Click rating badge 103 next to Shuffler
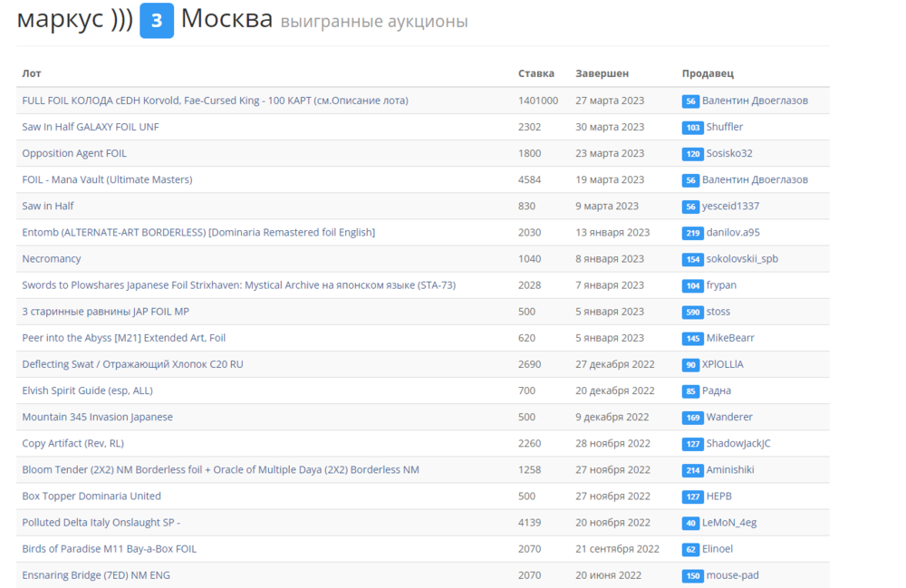Image resolution: width=906 pixels, height=588 pixels. click(x=693, y=128)
